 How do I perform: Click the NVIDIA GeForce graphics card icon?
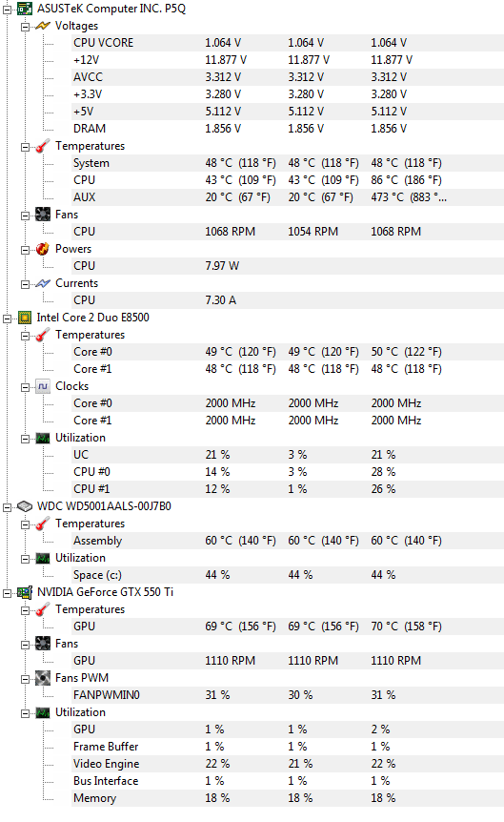(25, 592)
